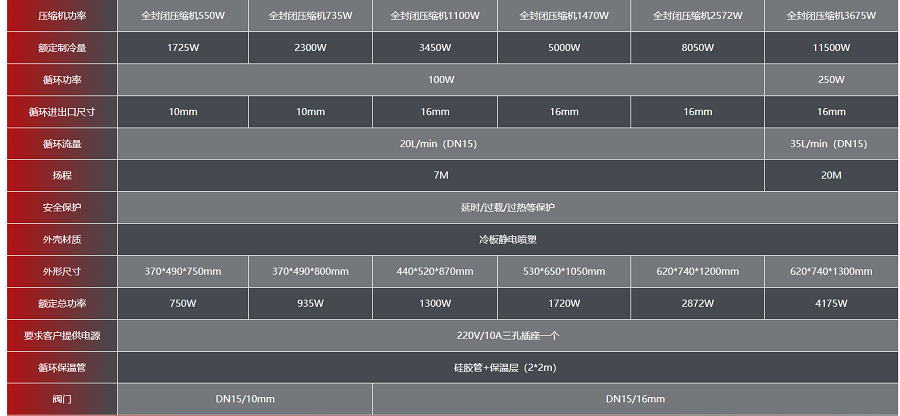Click the 压缩机功率 row header
Viewport: 900px width, 416px height.
tap(62, 16)
